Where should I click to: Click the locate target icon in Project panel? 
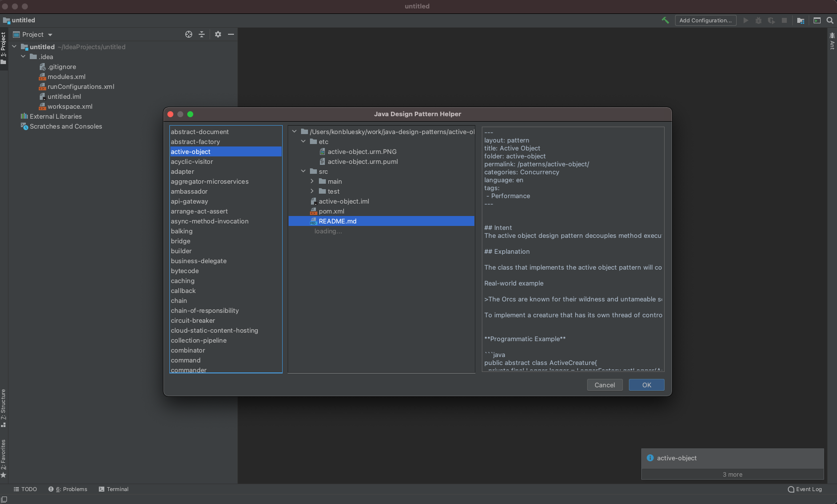coord(189,34)
